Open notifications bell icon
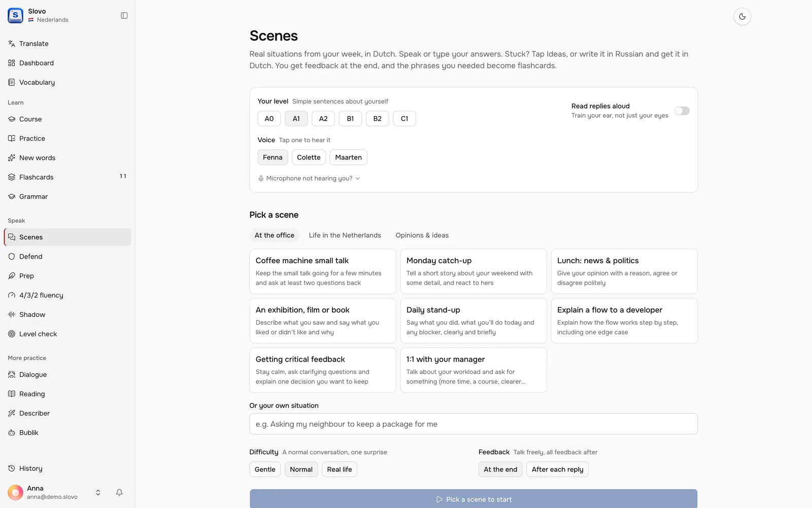Screen dimensions: 812x508 click(119, 492)
